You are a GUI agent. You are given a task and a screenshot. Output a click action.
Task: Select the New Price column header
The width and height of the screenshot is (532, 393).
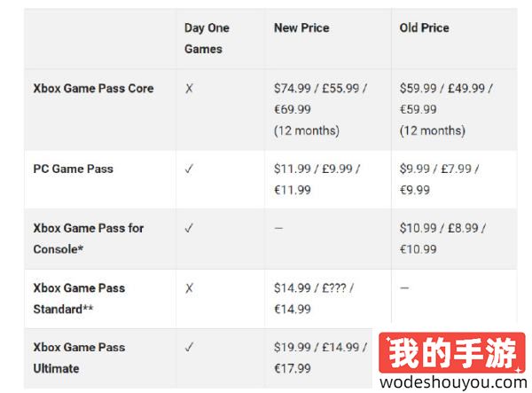pos(301,28)
